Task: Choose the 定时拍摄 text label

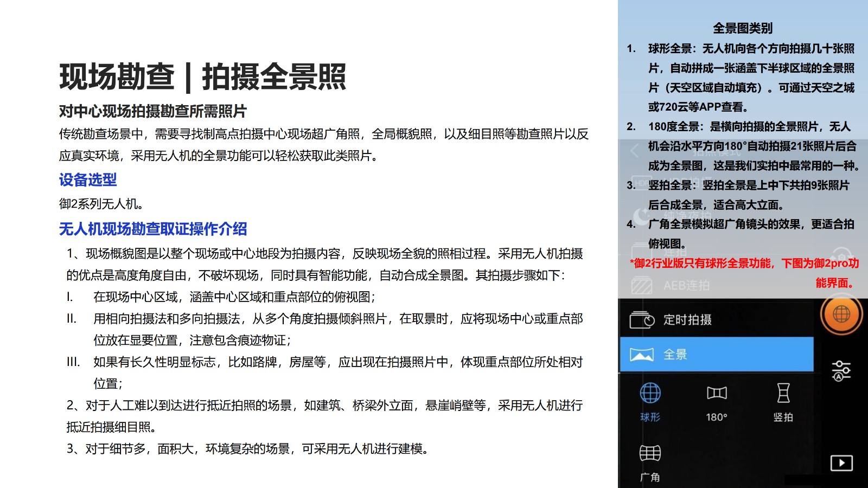Action: click(x=687, y=320)
